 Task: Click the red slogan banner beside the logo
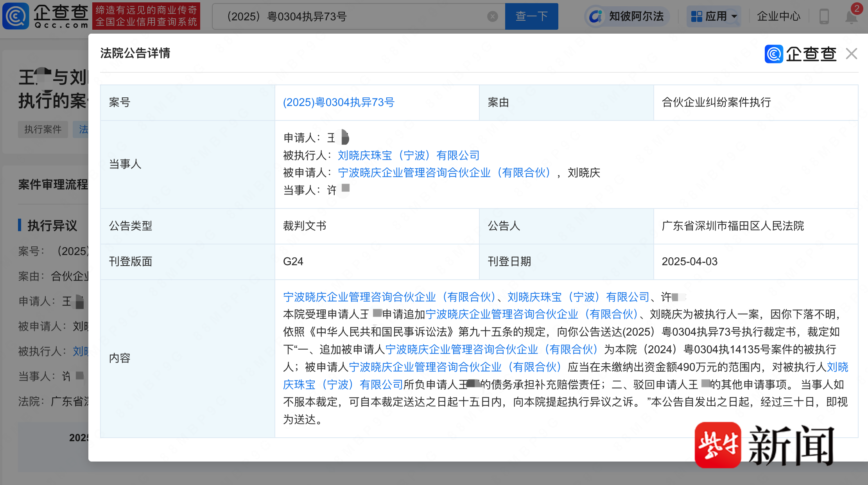click(x=146, y=16)
